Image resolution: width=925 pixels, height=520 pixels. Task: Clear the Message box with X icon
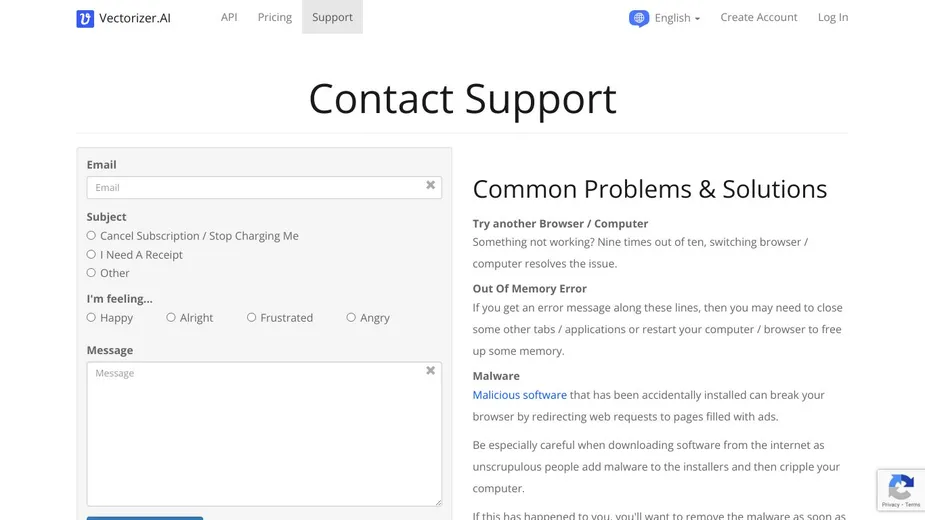[x=431, y=371]
